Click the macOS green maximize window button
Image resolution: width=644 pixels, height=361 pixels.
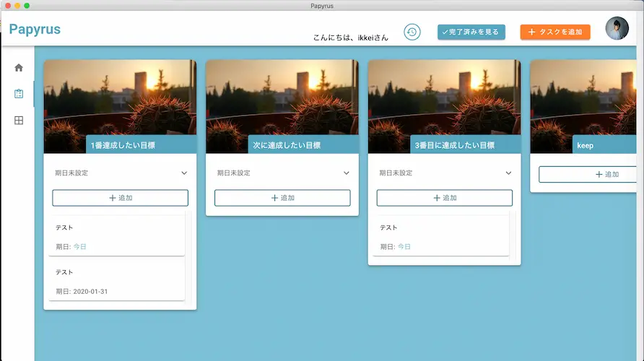[27, 5]
